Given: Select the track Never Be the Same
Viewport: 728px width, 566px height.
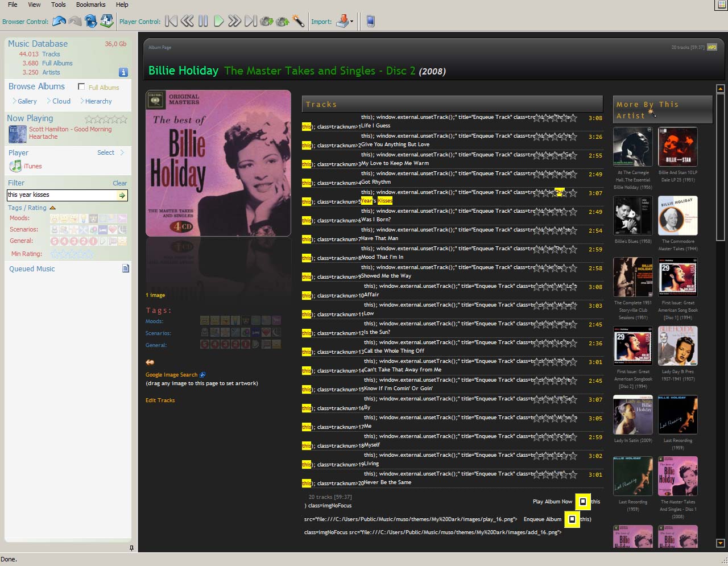Looking at the screenshot, I should [387, 482].
